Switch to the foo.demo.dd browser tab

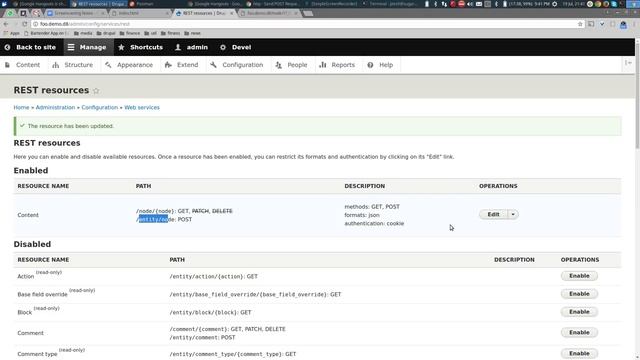click(x=269, y=13)
